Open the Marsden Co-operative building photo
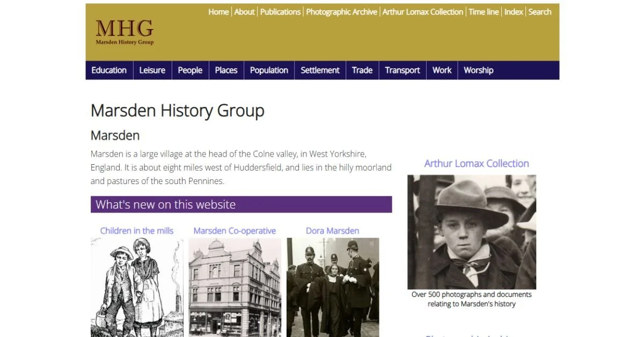This screenshot has height=337, width=644. pyautogui.click(x=235, y=288)
